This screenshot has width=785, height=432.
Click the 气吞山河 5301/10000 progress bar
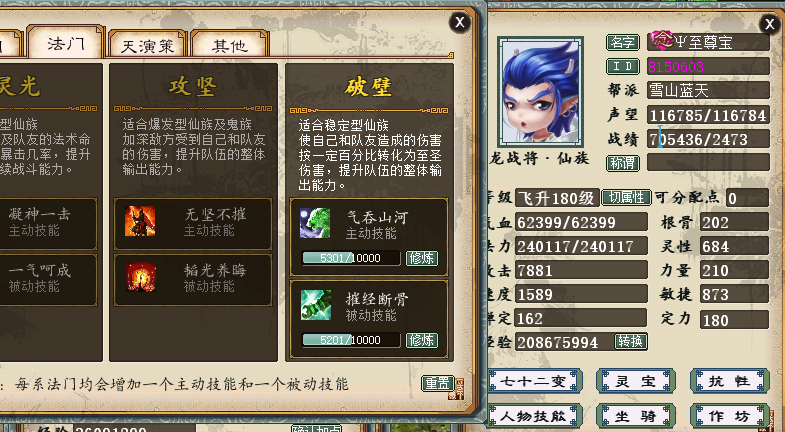click(x=351, y=258)
